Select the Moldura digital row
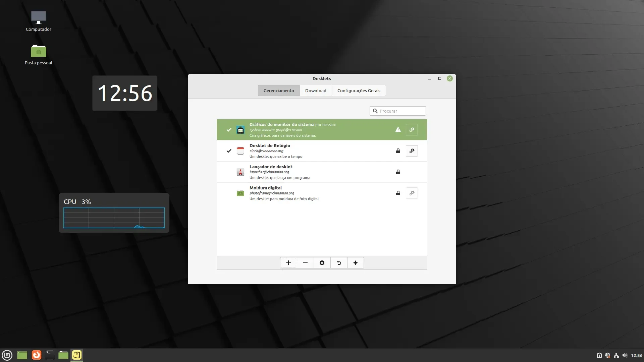Screen dimensions: 644x362 pyautogui.click(x=322, y=193)
